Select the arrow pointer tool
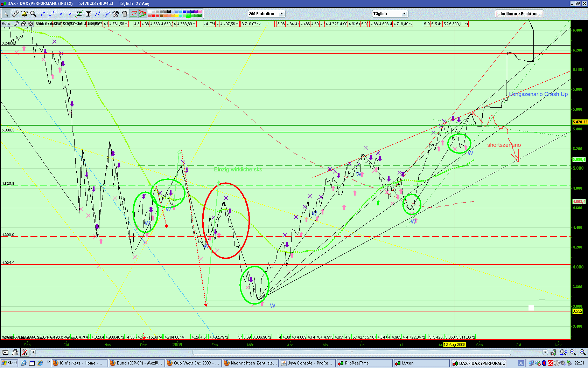 coord(6,14)
